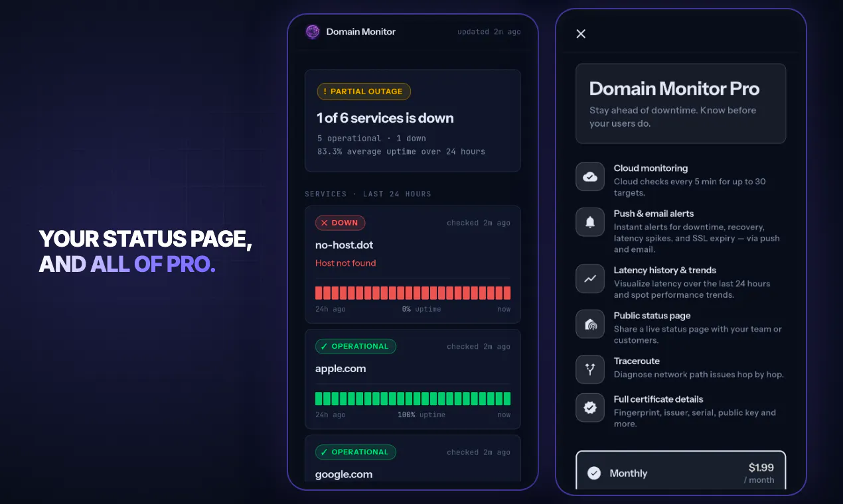The image size is (843, 504).
Task: Open the google.com service name
Action: [x=344, y=475]
